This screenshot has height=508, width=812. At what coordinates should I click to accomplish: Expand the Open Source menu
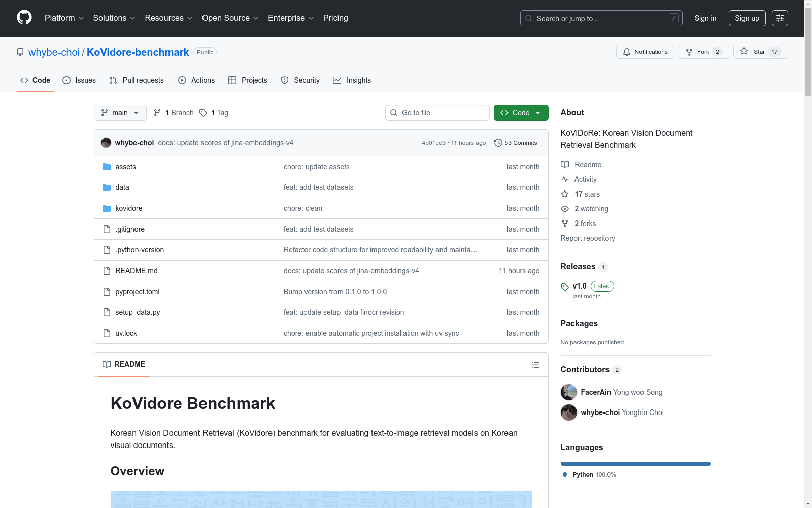[230, 18]
